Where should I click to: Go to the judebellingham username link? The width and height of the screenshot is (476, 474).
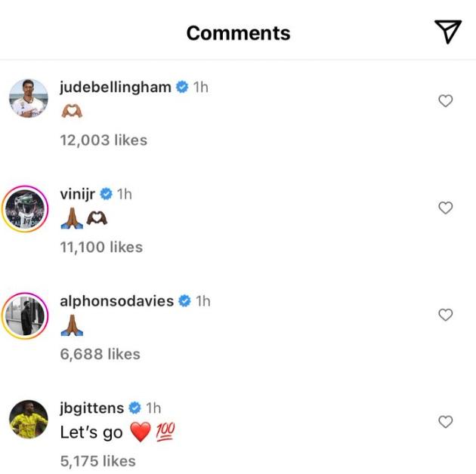pos(115,87)
